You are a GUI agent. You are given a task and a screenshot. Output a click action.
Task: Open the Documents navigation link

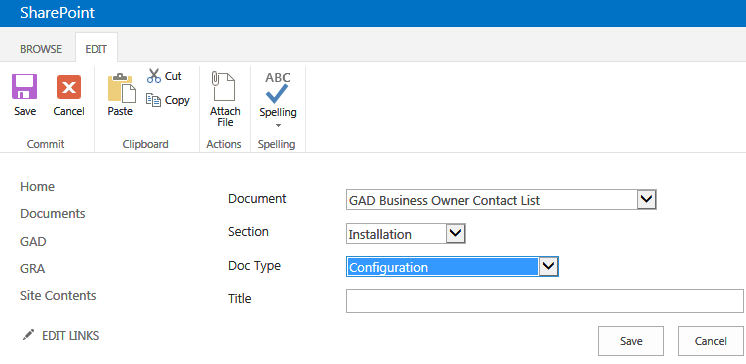coord(53,214)
